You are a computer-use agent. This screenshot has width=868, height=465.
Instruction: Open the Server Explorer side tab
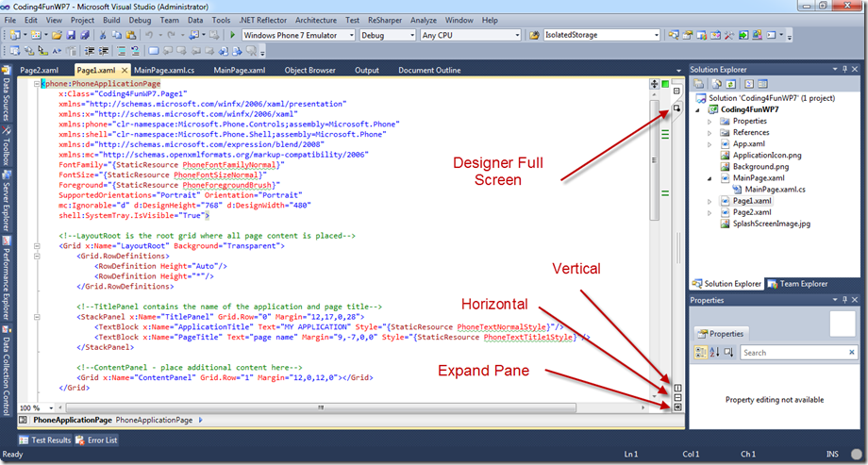click(6, 200)
